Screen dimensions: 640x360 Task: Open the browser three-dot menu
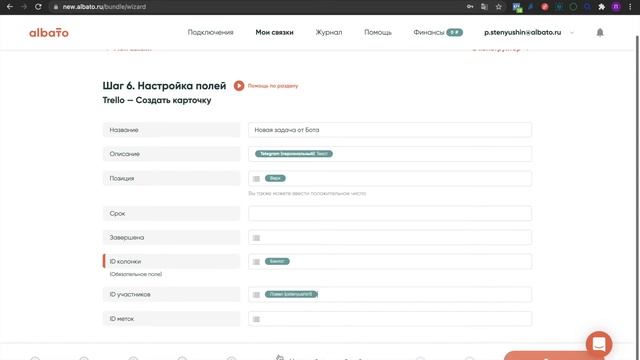pos(630,7)
